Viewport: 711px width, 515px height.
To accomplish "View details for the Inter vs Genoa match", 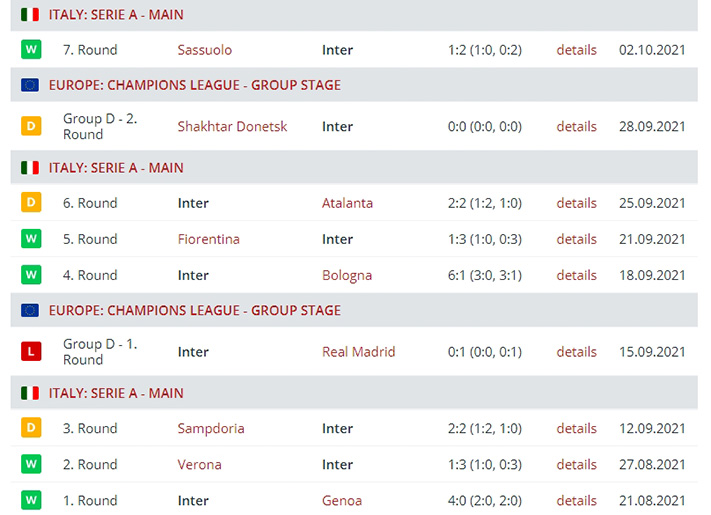I will pos(576,500).
